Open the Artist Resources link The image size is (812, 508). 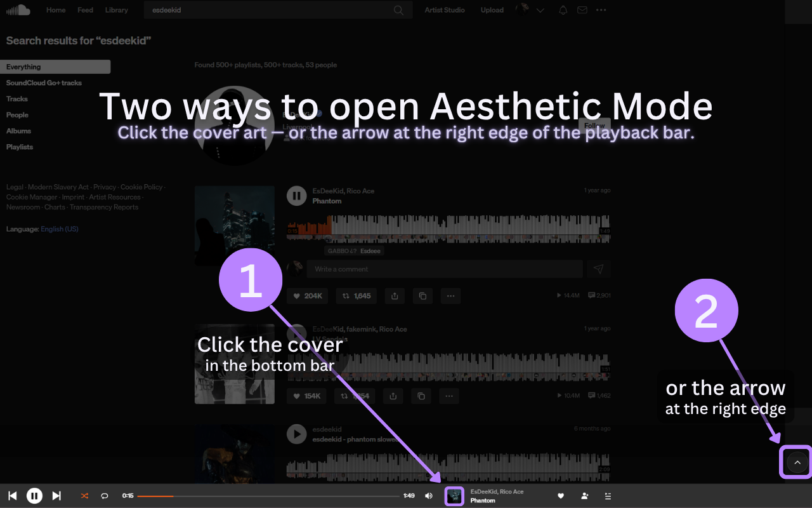115,197
